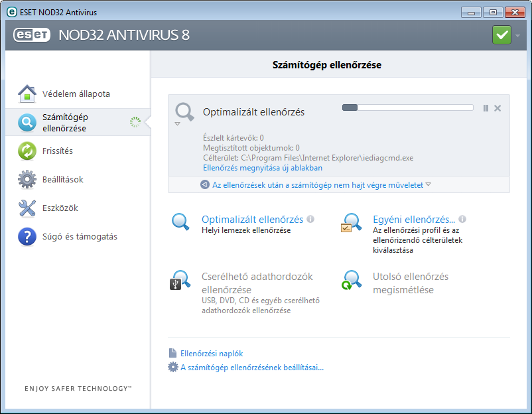Screen dimensions: 532x414
Task: Click info icon next to Egyéni ellenőrzés
Action: (462, 219)
